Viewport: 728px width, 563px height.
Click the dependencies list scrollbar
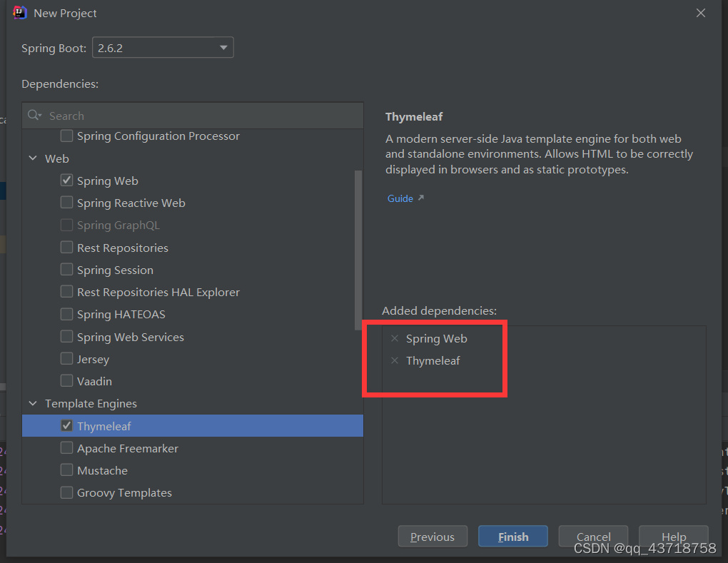358,250
